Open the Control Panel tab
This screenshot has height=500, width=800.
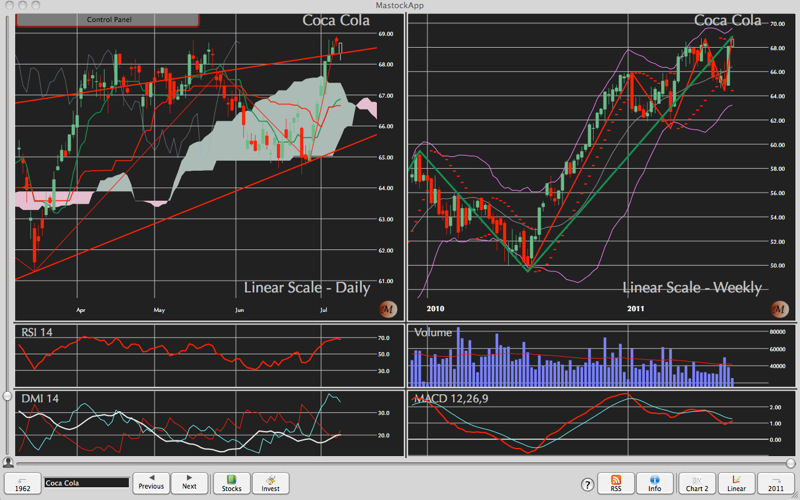point(108,19)
